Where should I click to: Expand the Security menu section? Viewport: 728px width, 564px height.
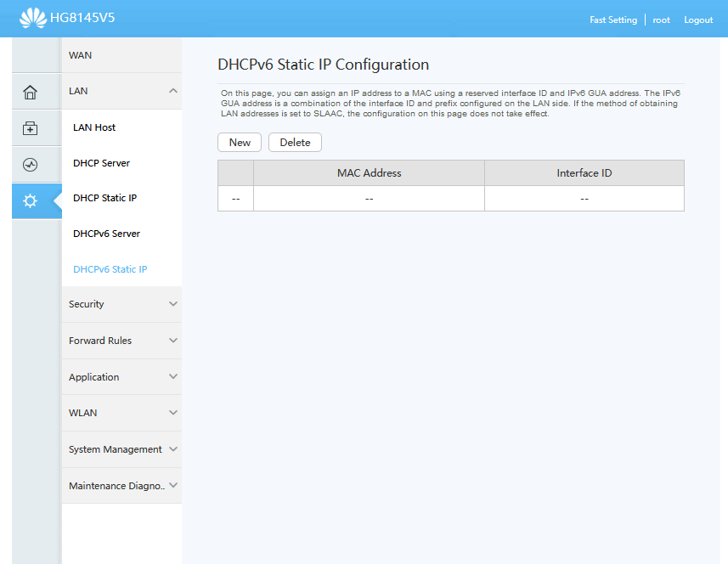[x=121, y=304]
